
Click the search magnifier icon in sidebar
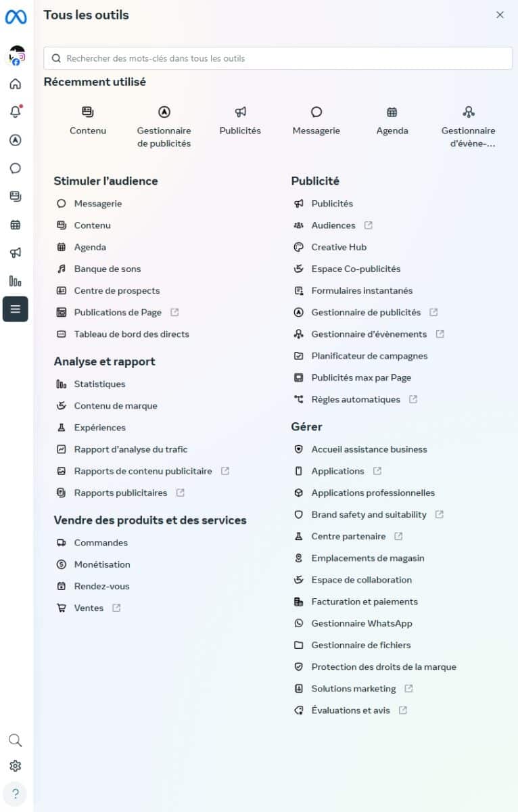tap(16, 740)
